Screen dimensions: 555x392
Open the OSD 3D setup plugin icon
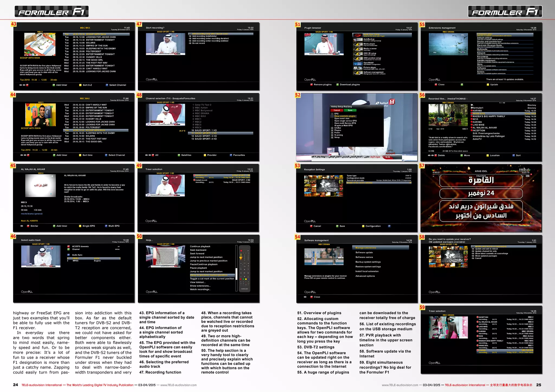(x=358, y=54)
